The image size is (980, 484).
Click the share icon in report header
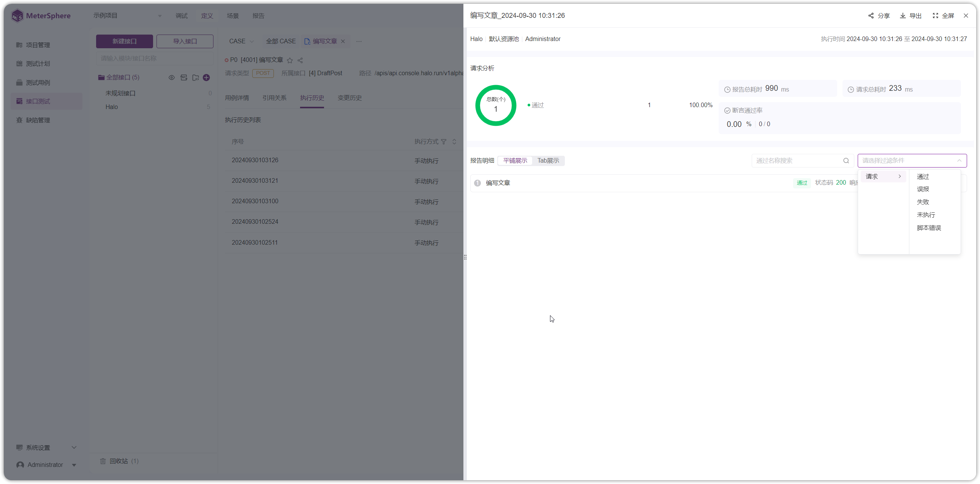871,16
